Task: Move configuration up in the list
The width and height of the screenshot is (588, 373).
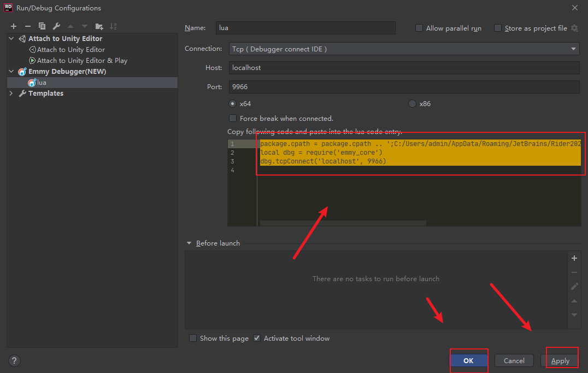Action: click(x=70, y=26)
